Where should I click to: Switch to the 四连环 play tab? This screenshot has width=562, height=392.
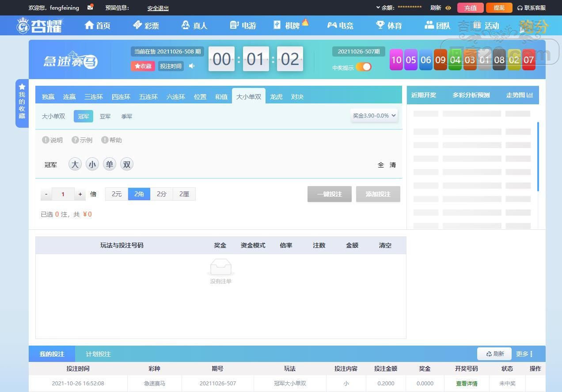click(121, 97)
